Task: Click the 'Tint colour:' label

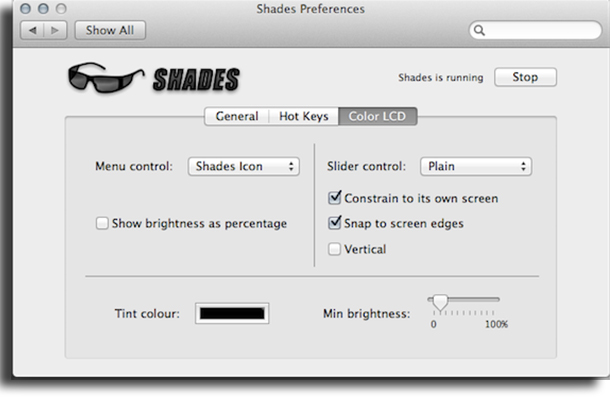Action: (147, 313)
